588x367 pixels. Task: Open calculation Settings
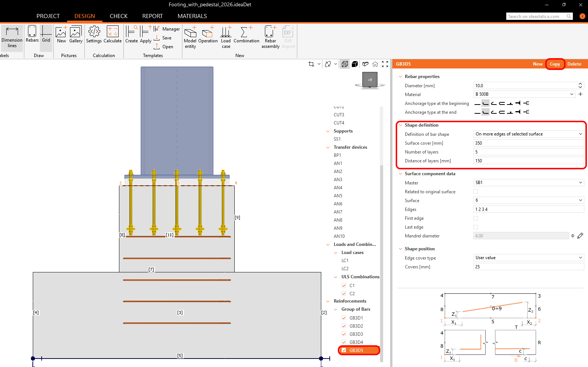(94, 35)
